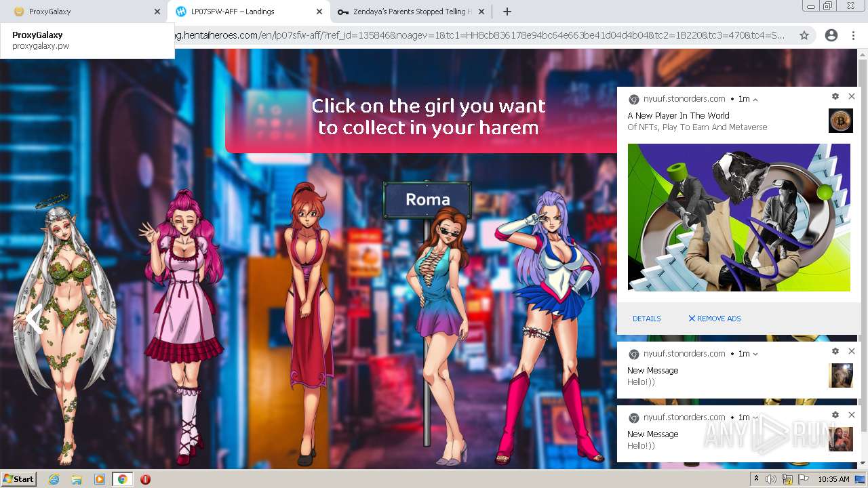This screenshot has width=868, height=488.
Task: Close the ProxyGalaxy tab
Action: pyautogui.click(x=157, y=12)
